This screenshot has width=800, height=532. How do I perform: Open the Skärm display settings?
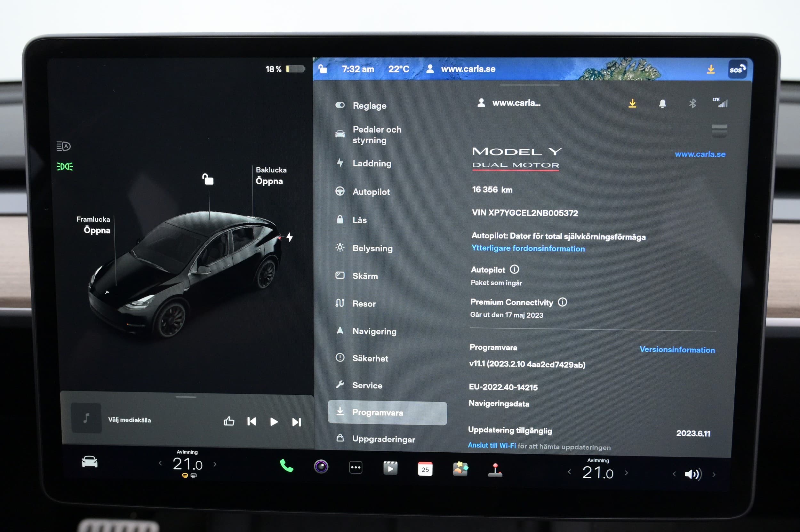click(x=356, y=276)
